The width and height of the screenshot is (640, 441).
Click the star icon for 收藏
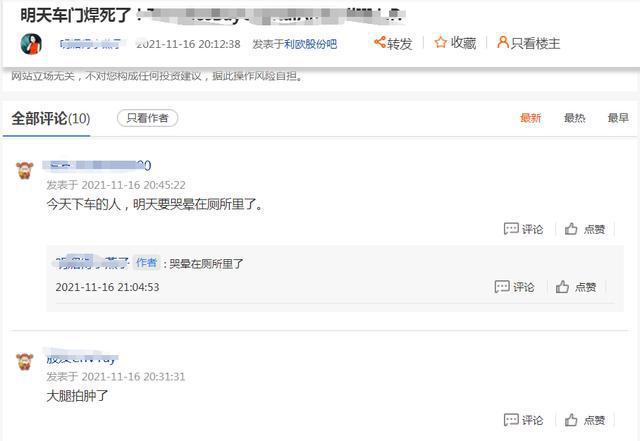click(440, 42)
